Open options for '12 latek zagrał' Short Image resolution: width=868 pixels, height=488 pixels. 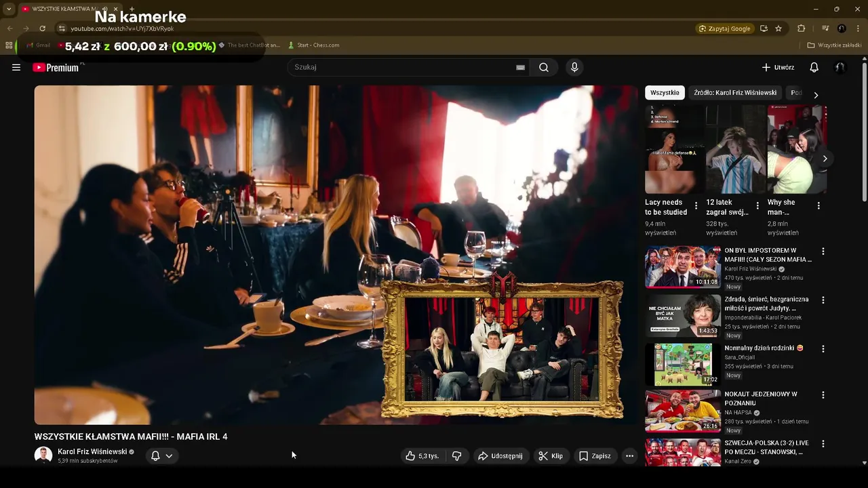click(x=757, y=205)
